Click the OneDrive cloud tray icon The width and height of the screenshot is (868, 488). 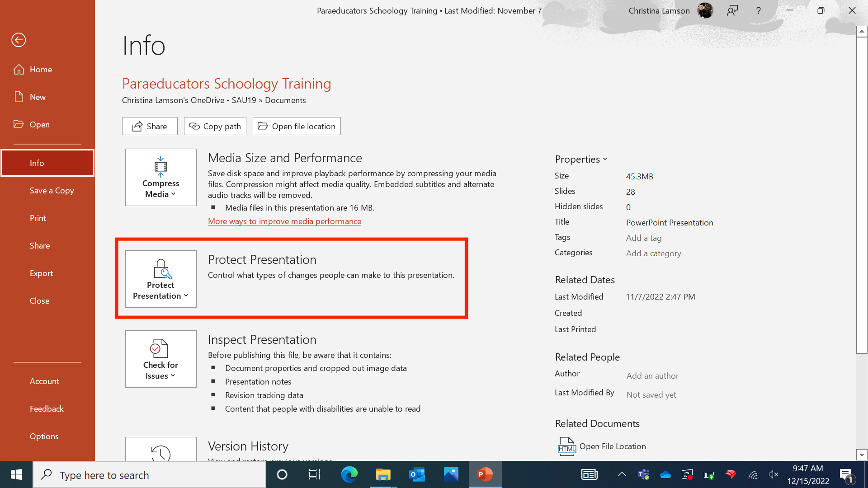(665, 474)
